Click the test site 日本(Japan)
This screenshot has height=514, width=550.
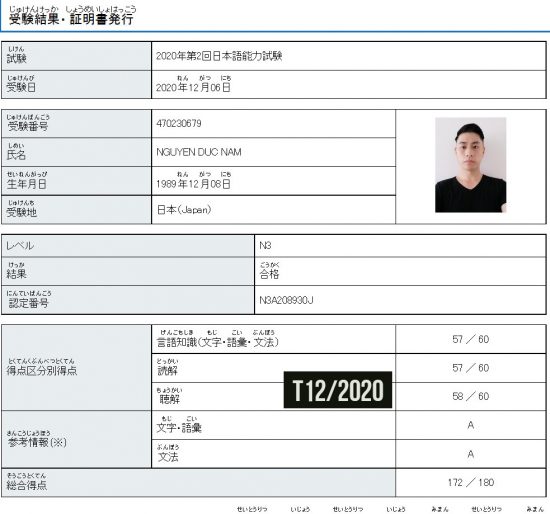pos(184,210)
